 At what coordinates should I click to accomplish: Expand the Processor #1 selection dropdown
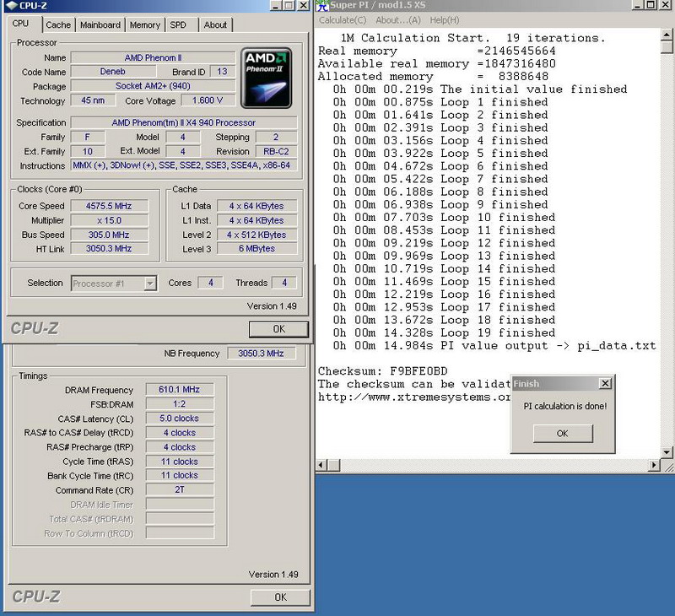pyautogui.click(x=150, y=284)
